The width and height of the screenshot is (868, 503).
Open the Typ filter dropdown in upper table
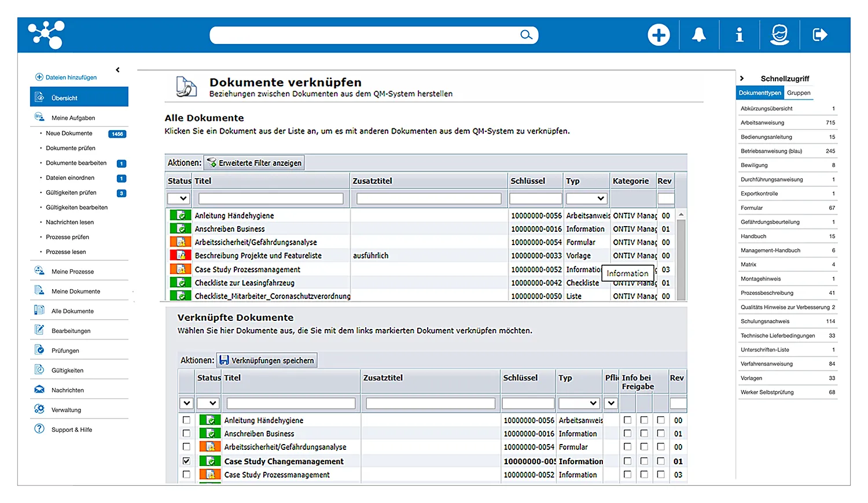click(586, 198)
